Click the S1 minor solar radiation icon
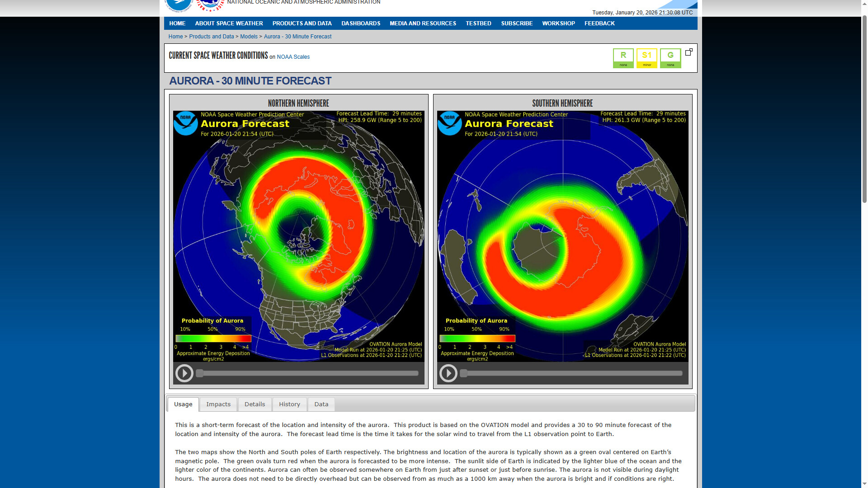 [646, 58]
